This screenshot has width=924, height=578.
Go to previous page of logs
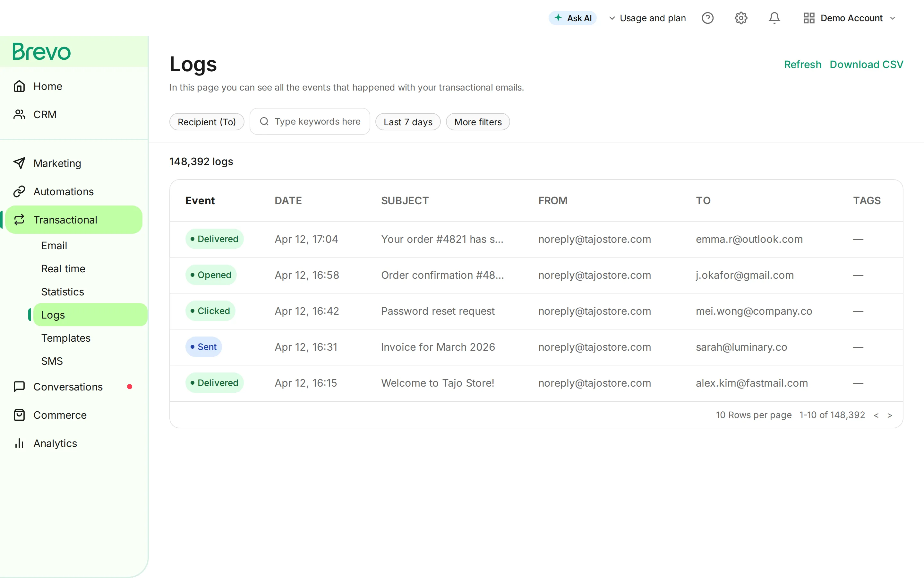876,415
